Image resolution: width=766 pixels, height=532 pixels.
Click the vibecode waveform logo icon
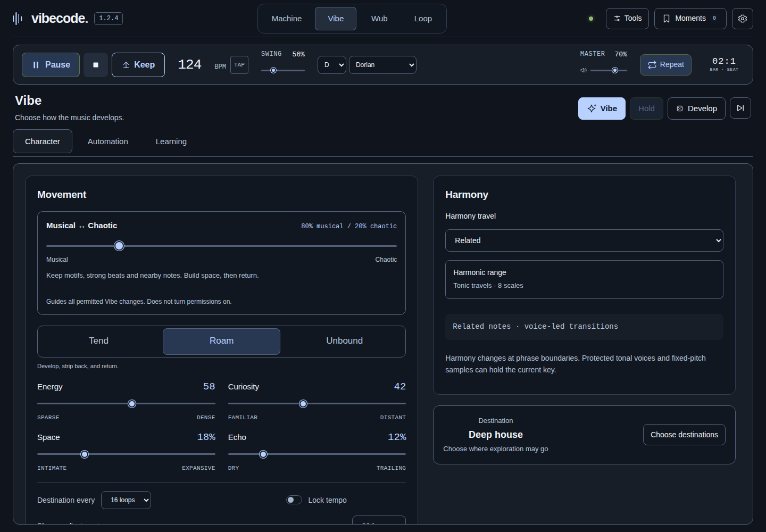(18, 19)
